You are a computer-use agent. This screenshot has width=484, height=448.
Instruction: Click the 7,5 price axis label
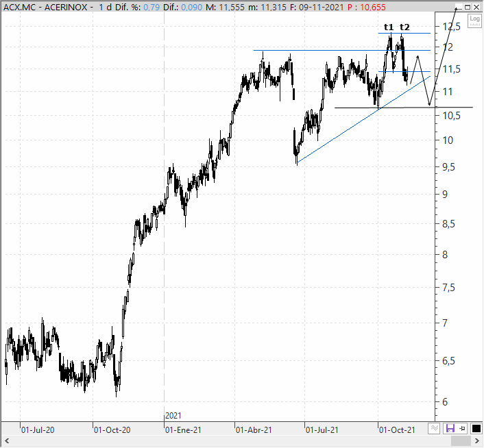click(448, 288)
